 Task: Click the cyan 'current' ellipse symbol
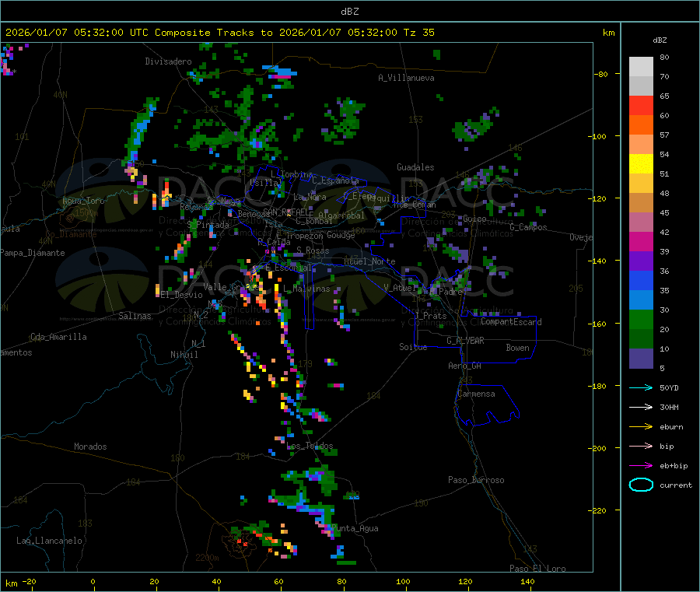tap(641, 485)
